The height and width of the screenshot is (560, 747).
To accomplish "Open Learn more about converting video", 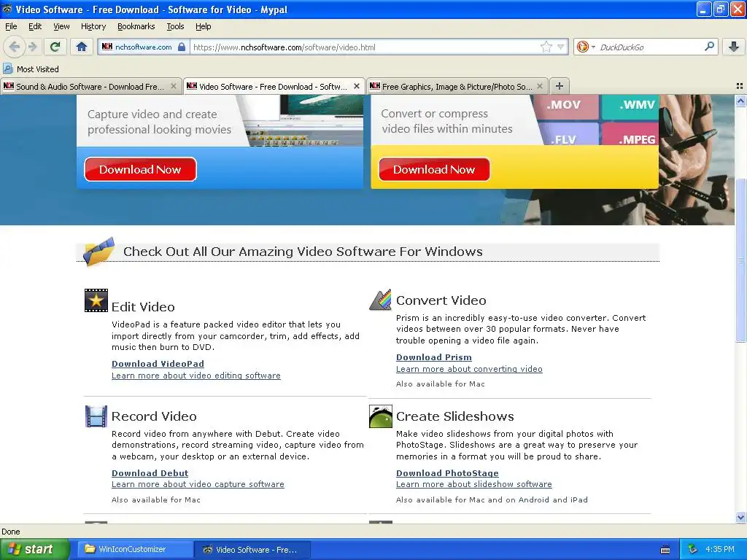I will click(x=469, y=369).
